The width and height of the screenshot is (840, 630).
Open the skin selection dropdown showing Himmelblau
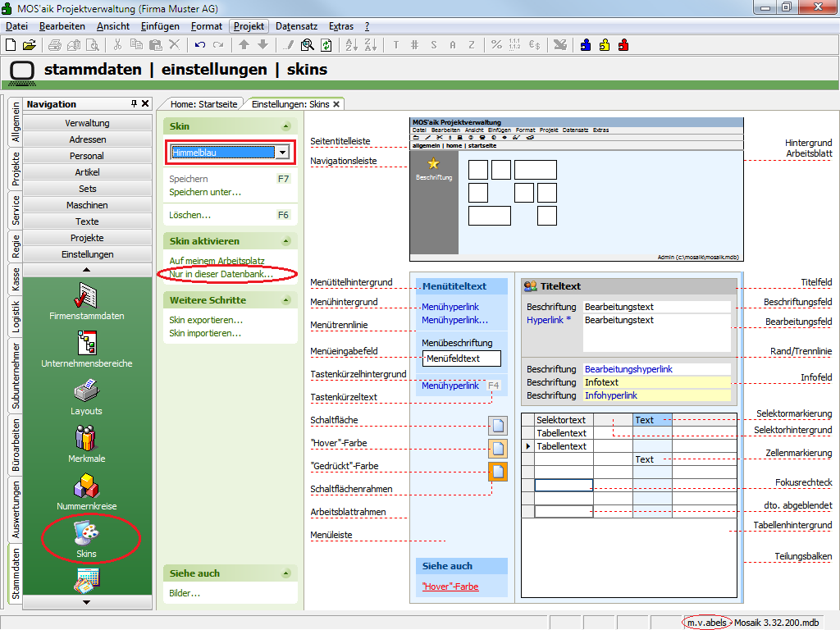[282, 153]
